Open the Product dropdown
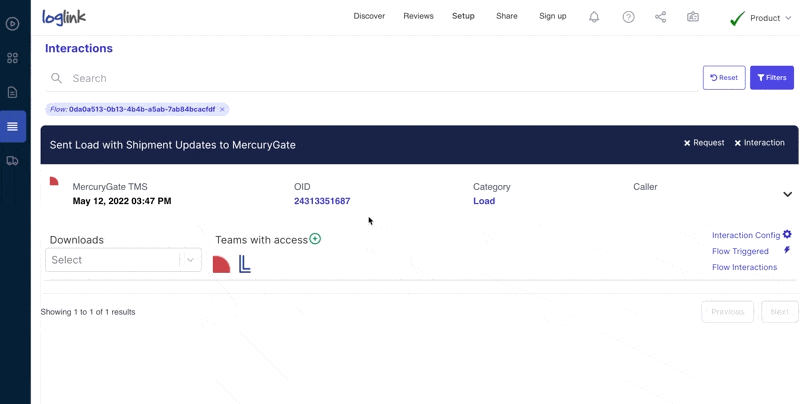Viewport: 800px width, 404px height. 770,18
